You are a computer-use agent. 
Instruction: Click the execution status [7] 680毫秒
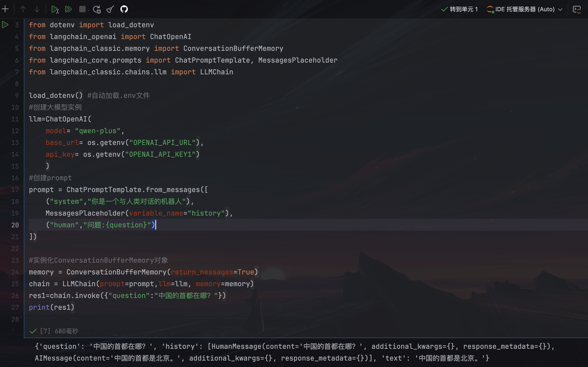(59, 331)
